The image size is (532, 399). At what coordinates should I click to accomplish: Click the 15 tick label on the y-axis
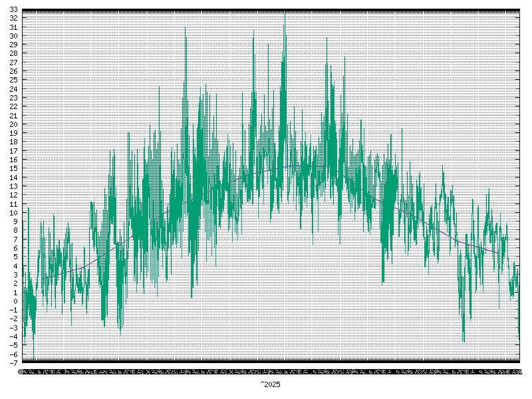(x=13, y=168)
